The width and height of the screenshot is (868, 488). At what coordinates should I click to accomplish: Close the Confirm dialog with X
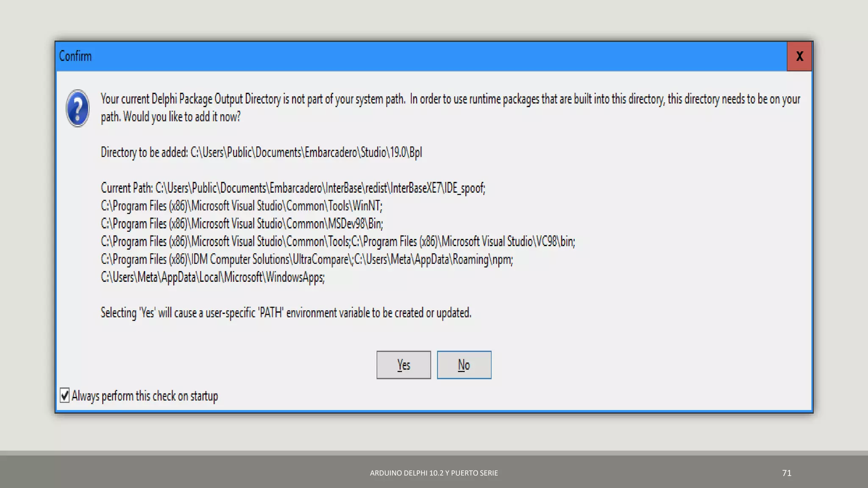point(799,56)
